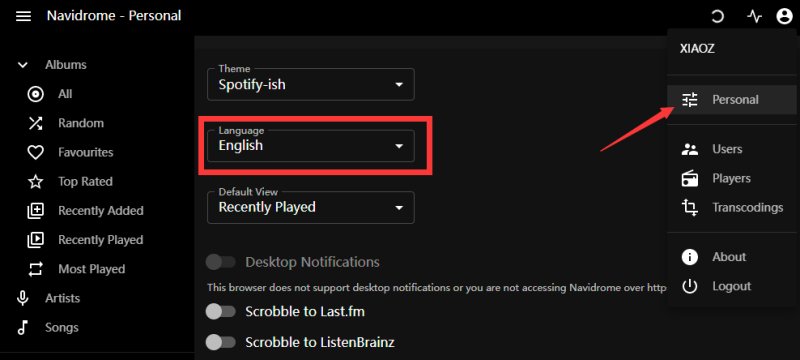Open the Theme dropdown showing Spotify-ish
800x360 pixels.
[311, 85]
